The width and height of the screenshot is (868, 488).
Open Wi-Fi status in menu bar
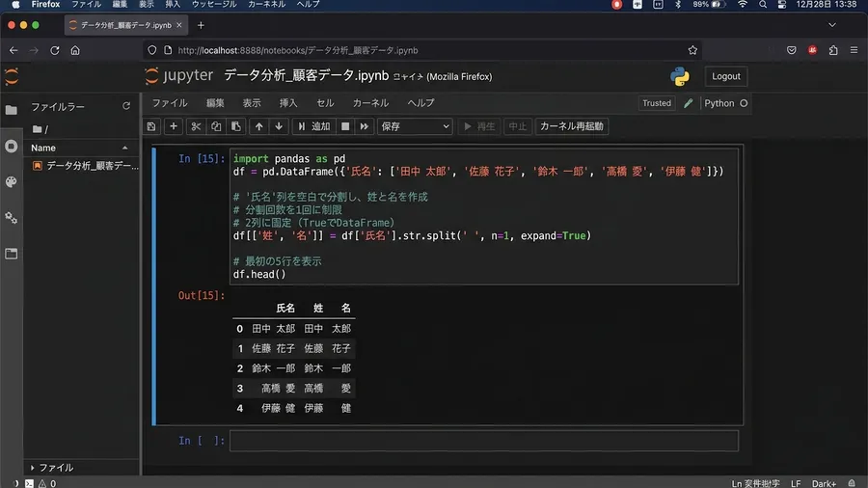click(x=743, y=5)
